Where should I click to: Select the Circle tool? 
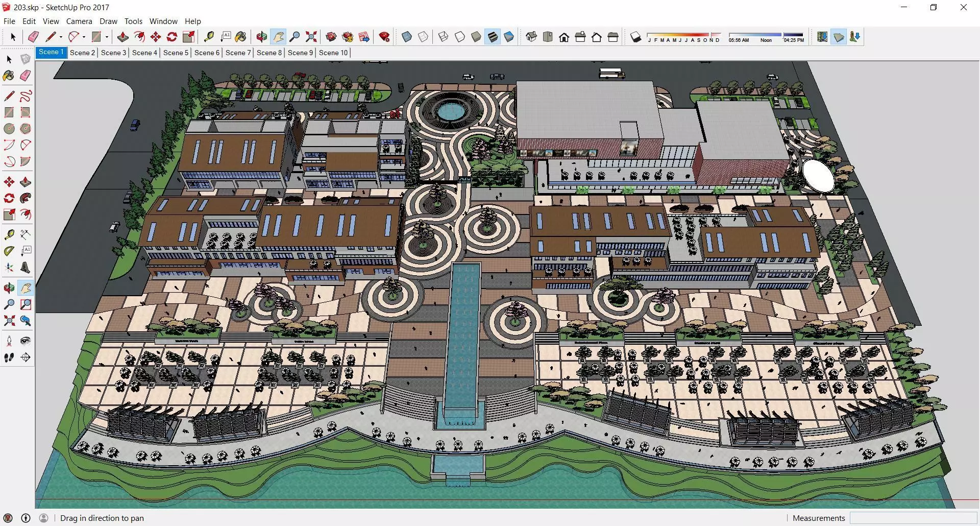pos(9,129)
